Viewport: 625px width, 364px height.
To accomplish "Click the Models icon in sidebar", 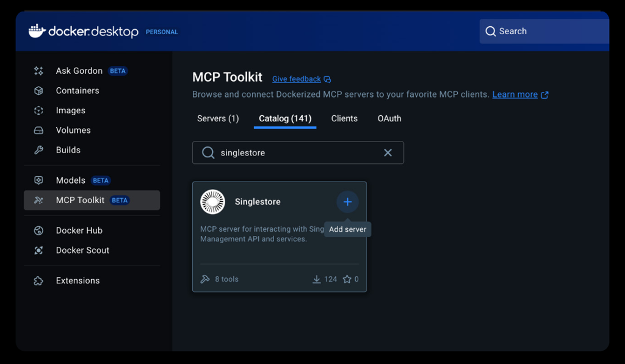I will pyautogui.click(x=38, y=180).
